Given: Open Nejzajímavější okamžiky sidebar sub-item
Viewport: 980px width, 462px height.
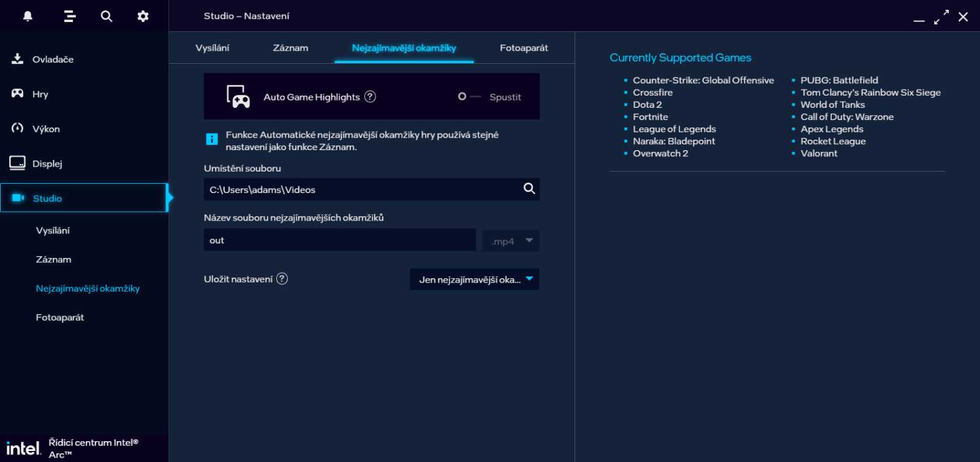Looking at the screenshot, I should pos(88,288).
